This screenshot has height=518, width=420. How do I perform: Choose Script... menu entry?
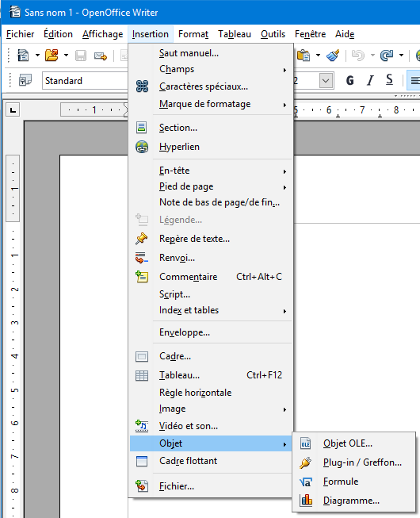(211, 294)
